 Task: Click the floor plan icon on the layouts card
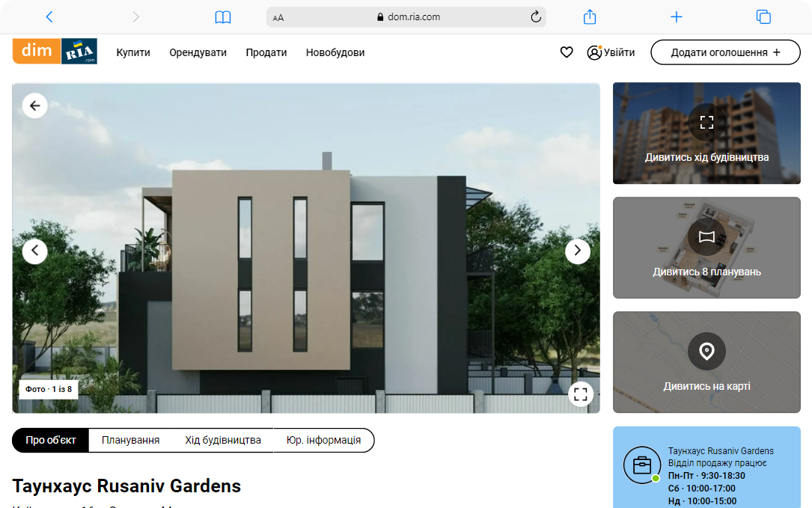[707, 236]
